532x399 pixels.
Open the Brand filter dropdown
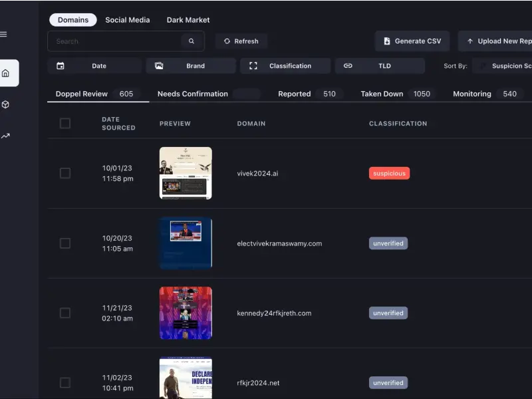point(191,66)
